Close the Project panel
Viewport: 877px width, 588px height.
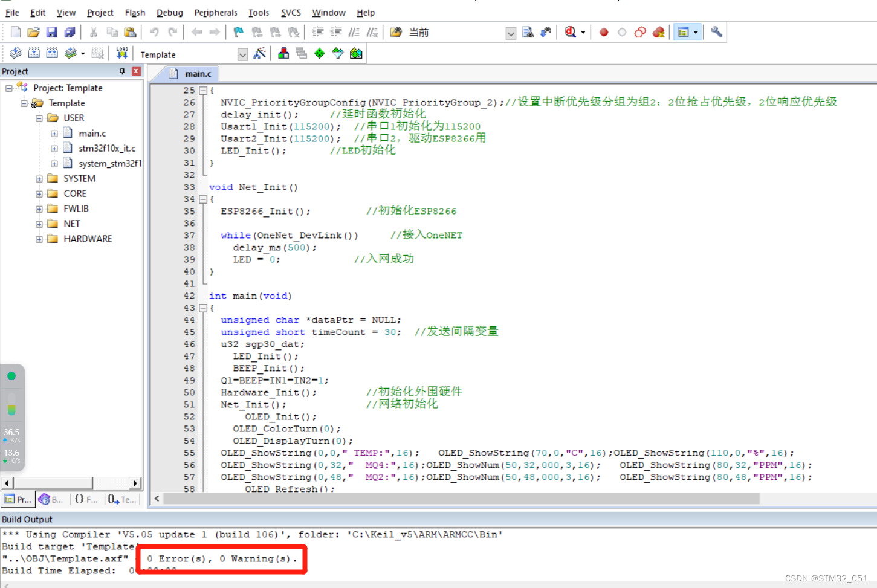coord(136,71)
